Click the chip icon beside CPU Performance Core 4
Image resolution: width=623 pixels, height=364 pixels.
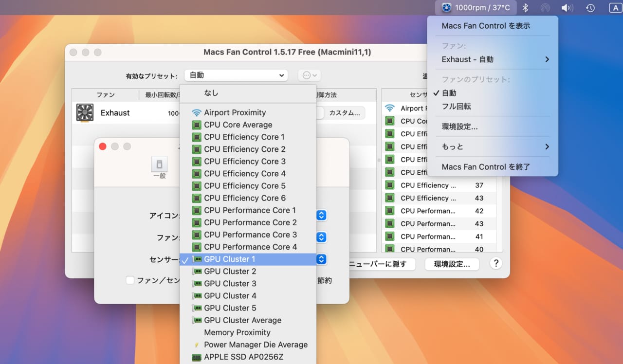point(197,247)
